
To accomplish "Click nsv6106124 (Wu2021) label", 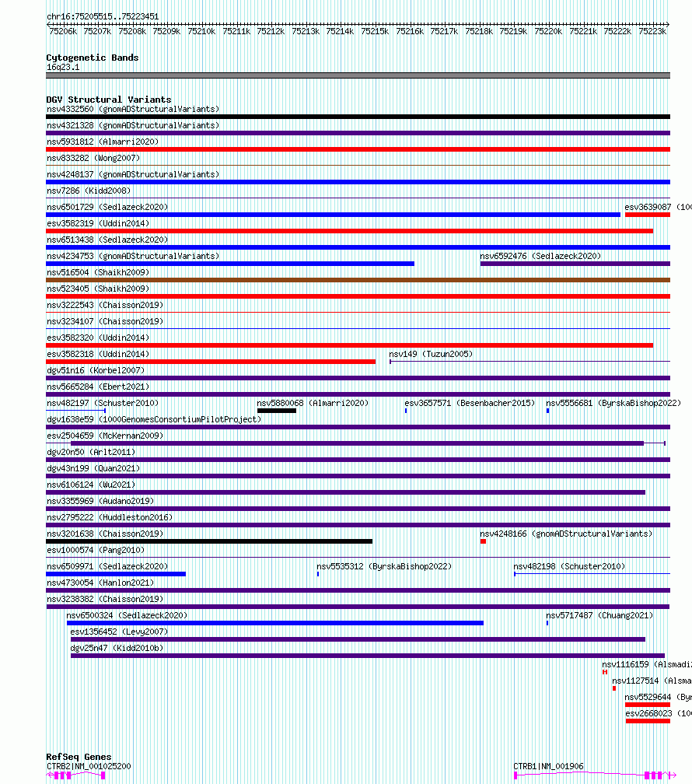I will point(91,485).
